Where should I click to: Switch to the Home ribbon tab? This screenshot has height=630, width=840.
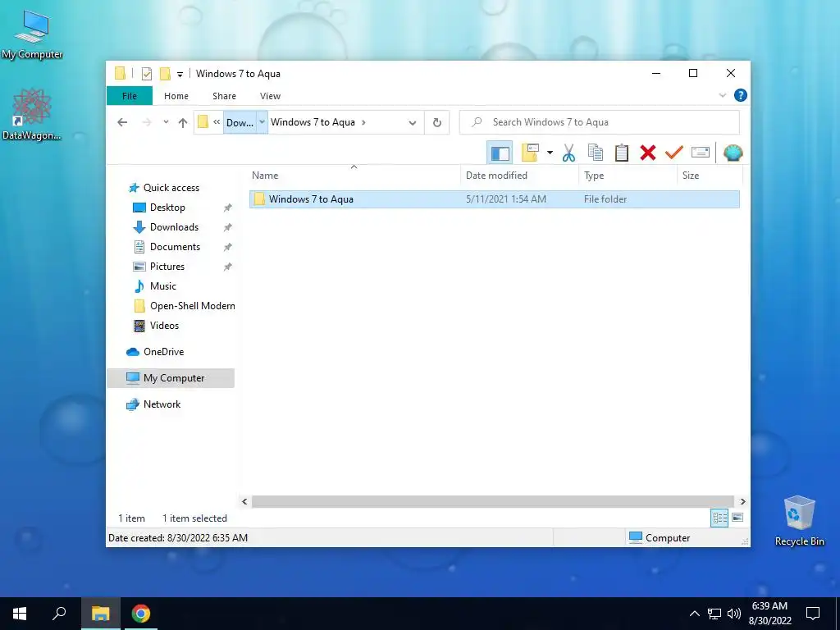176,96
